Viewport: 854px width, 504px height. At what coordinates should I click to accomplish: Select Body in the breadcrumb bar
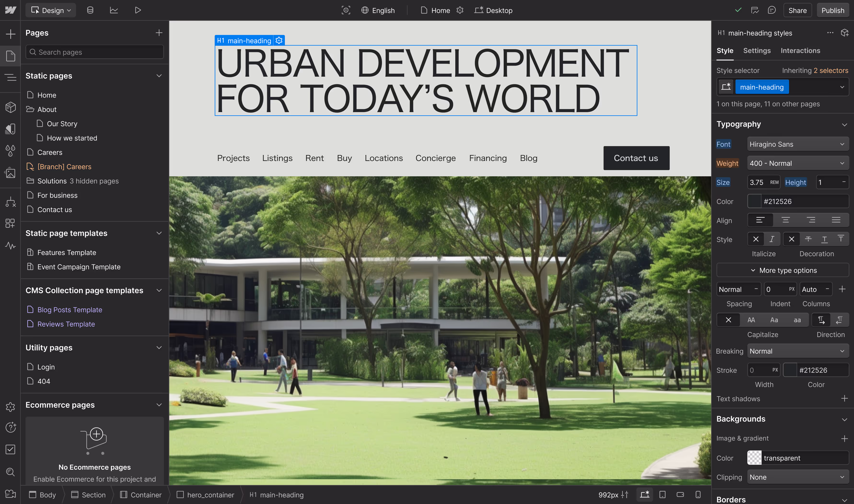[x=42, y=494]
